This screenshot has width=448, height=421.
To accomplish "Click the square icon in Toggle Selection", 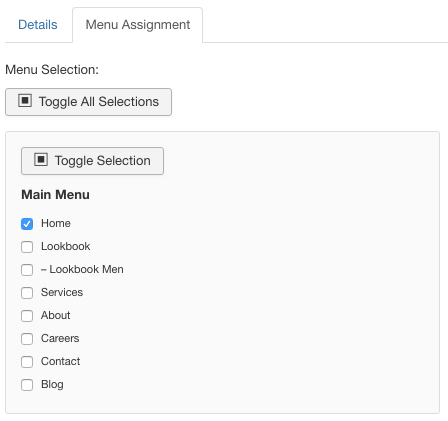I will tap(41, 159).
